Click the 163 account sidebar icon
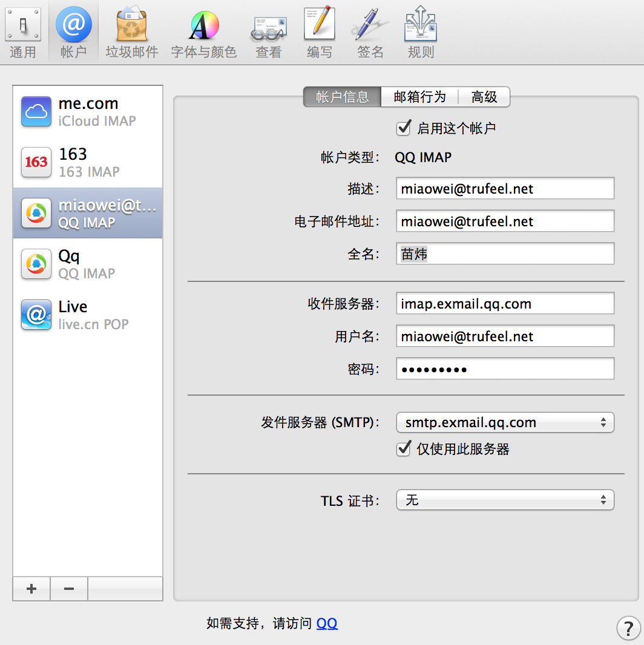 (x=36, y=162)
